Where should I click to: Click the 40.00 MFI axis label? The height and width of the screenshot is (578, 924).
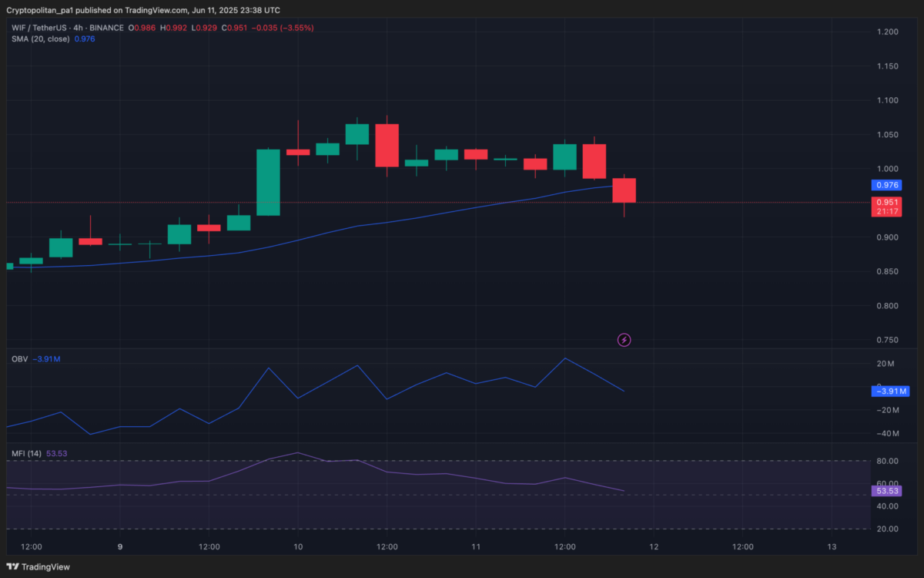(x=888, y=506)
